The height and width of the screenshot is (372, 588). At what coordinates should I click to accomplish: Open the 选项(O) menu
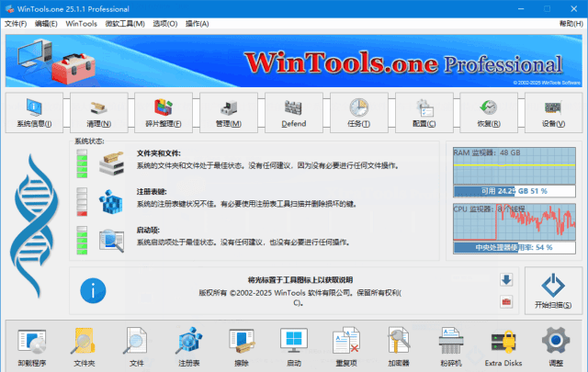tap(165, 24)
